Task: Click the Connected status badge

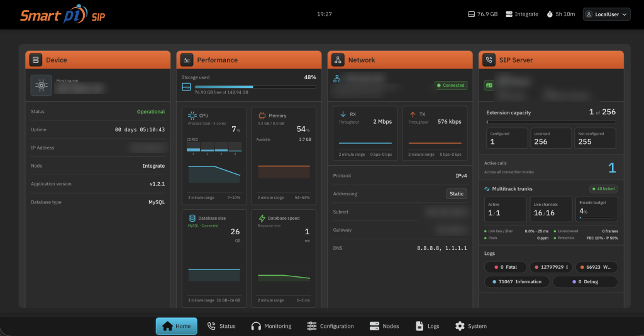Action: [x=450, y=85]
